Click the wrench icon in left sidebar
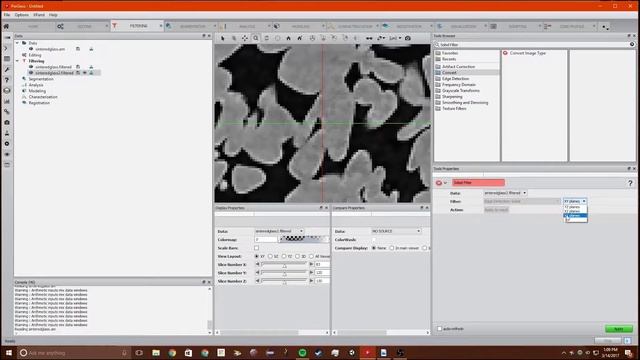640x360 pixels. [7, 69]
